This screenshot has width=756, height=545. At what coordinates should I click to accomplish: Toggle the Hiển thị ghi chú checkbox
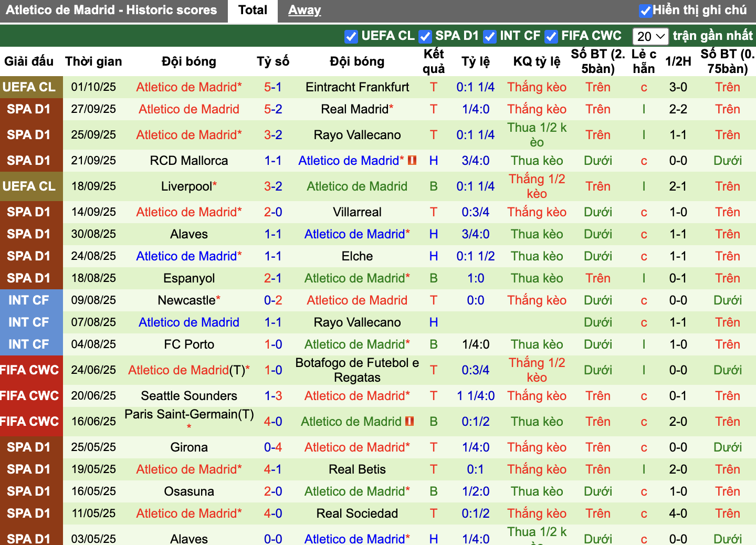645,11
